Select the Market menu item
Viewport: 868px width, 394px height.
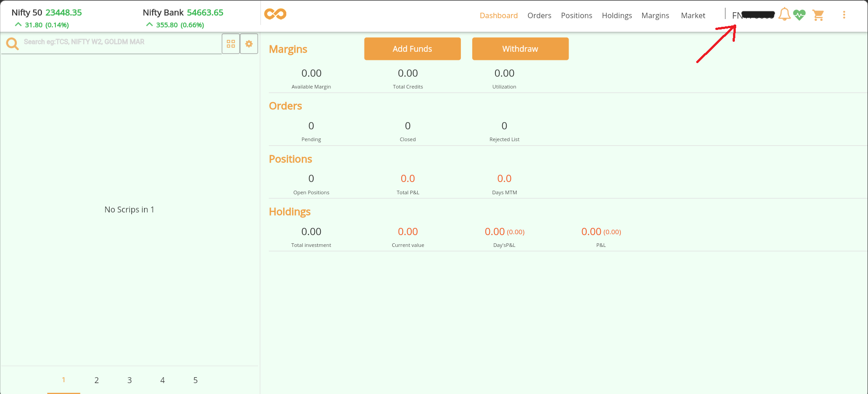[x=693, y=15]
